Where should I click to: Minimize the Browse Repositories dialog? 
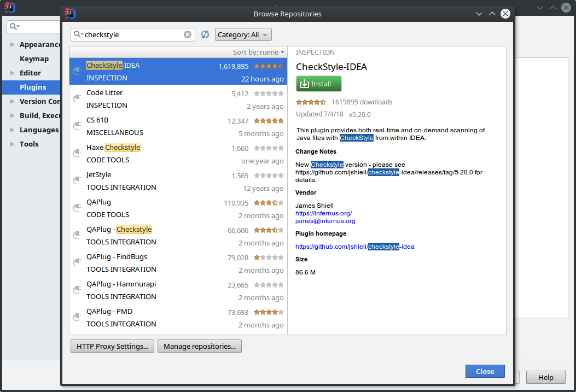pyautogui.click(x=479, y=14)
